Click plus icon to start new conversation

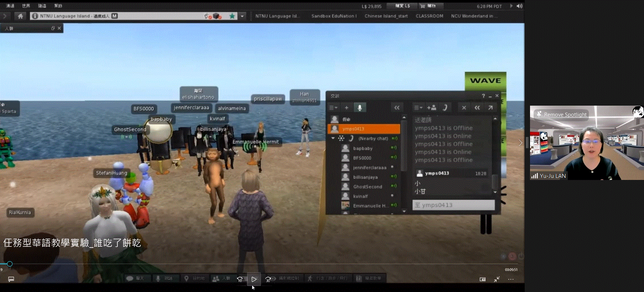346,108
